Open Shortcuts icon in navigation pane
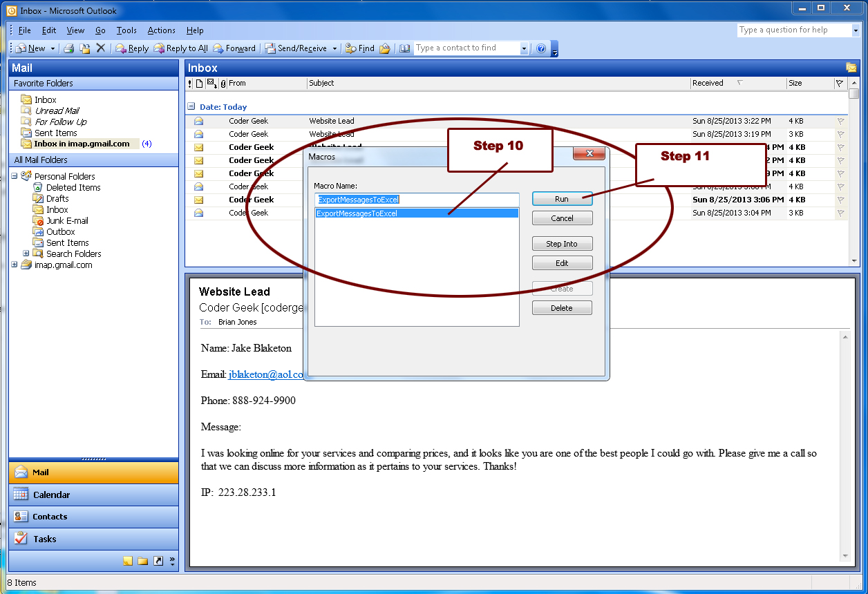 coord(158,562)
